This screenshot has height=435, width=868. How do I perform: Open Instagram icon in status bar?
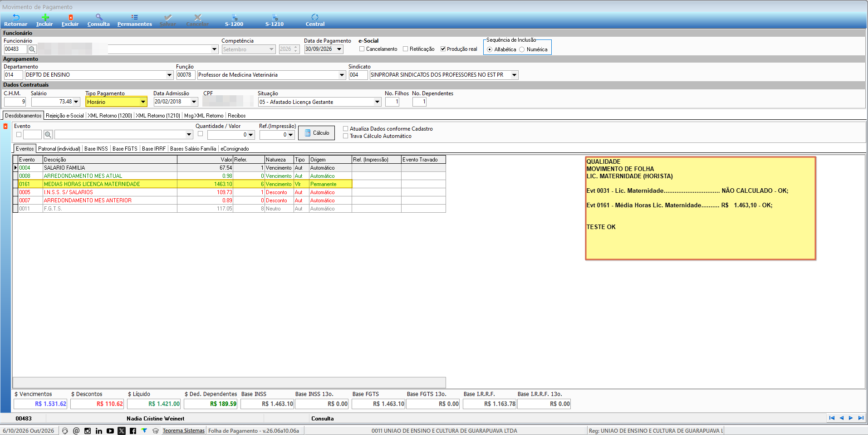[88, 431]
